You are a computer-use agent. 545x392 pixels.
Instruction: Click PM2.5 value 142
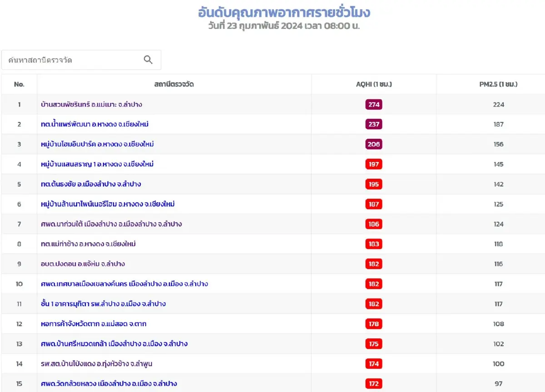pos(499,184)
